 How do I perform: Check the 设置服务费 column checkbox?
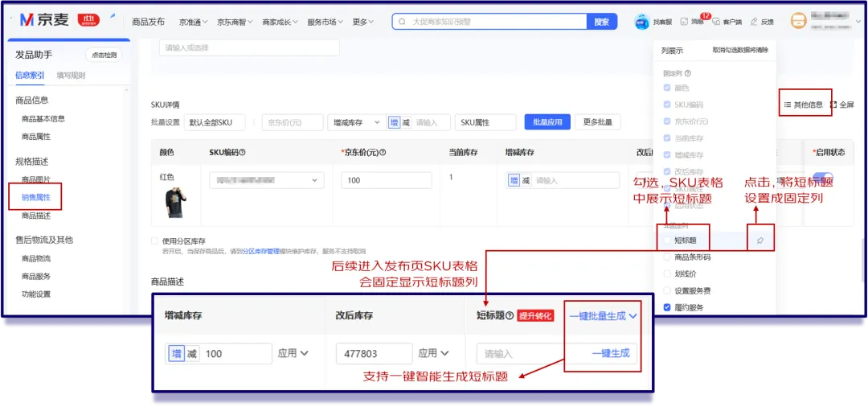point(667,290)
